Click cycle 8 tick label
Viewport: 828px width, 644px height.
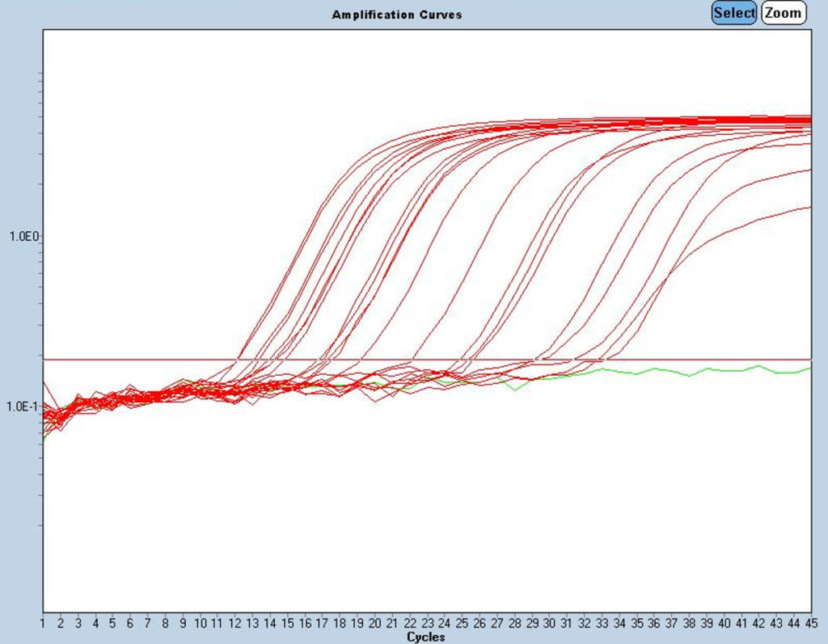coord(165,624)
